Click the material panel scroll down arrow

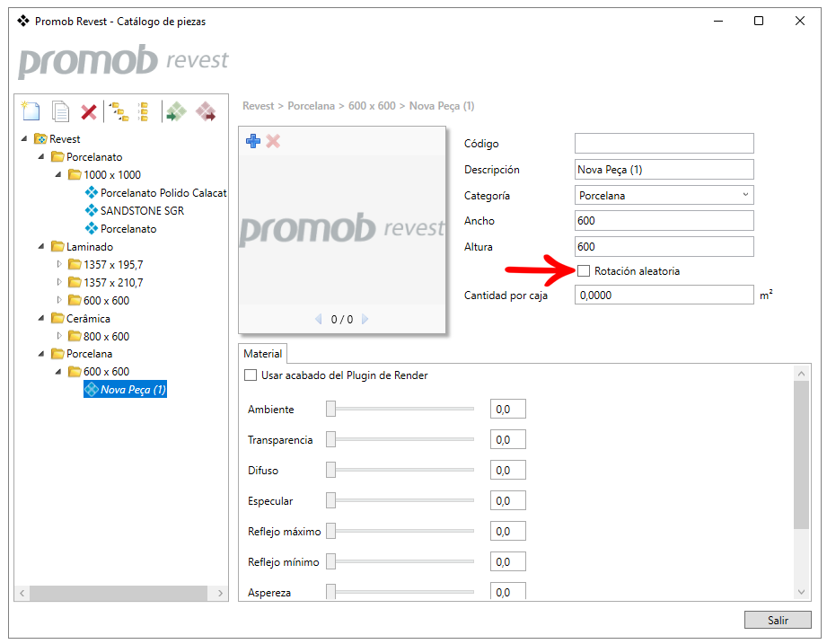click(x=801, y=592)
